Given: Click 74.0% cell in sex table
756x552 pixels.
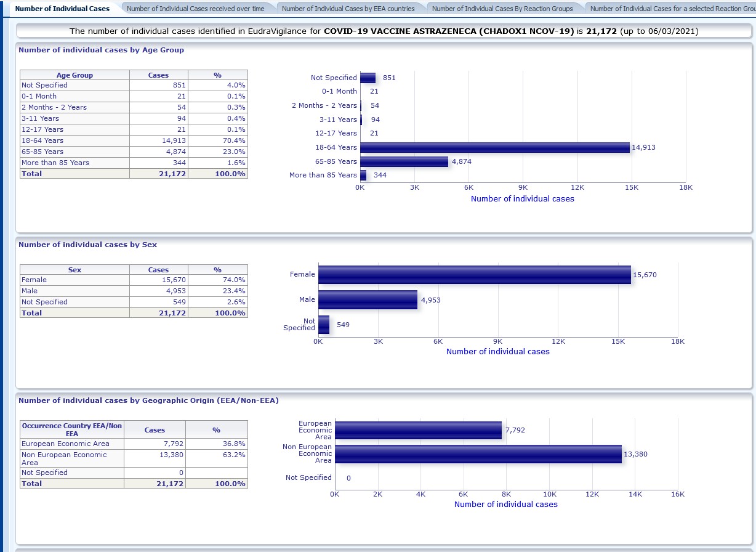Looking at the screenshot, I should click(218, 280).
